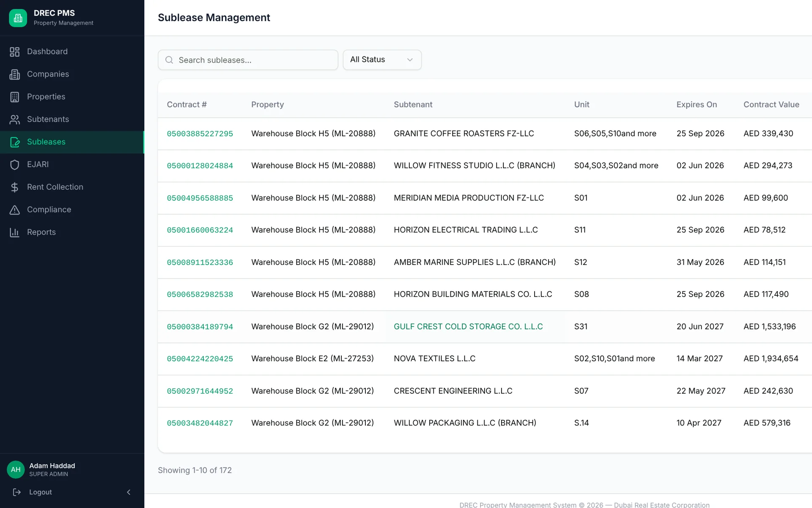Viewport: 812px width, 508px height.
Task: Open the All Status dropdown
Action: coord(382,60)
